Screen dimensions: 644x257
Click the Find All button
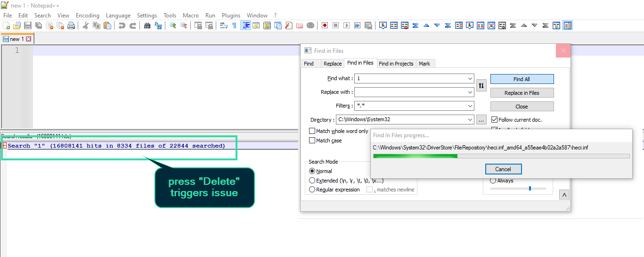pos(522,79)
